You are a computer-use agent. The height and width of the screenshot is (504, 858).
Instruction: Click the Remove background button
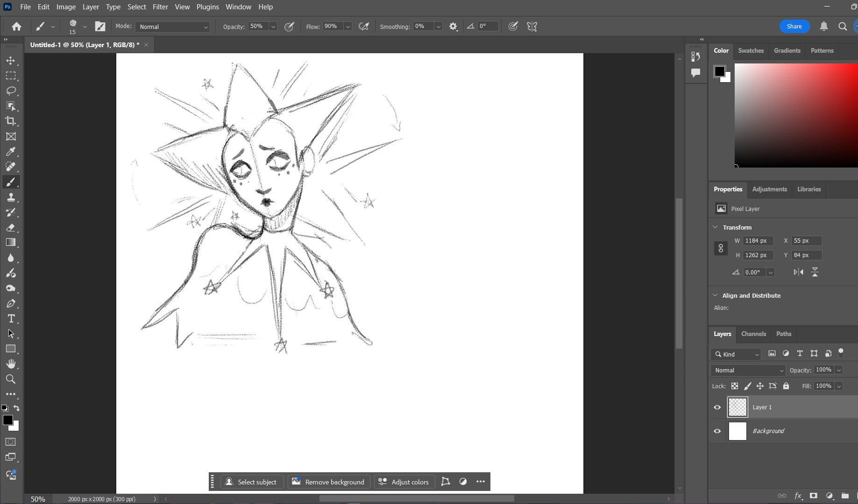click(329, 482)
